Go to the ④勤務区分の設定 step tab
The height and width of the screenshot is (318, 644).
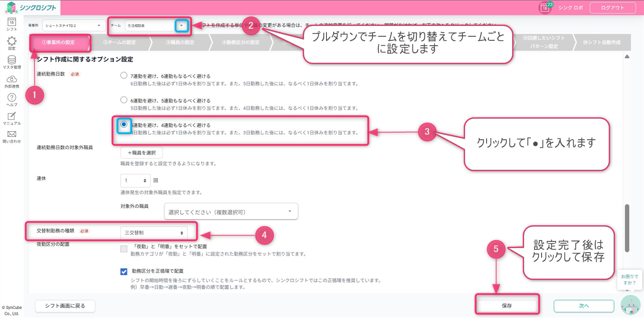click(x=240, y=43)
